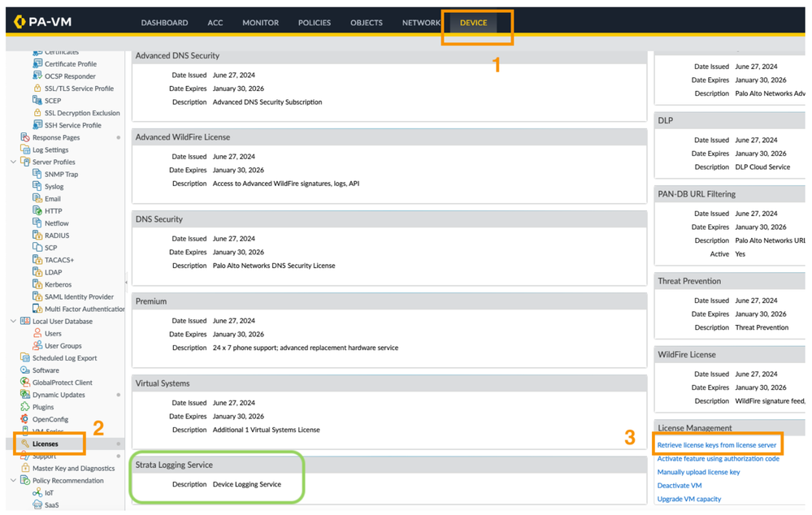Collapse the Local User Database node
Image resolution: width=812 pixels, height=515 pixels.
coord(14,321)
